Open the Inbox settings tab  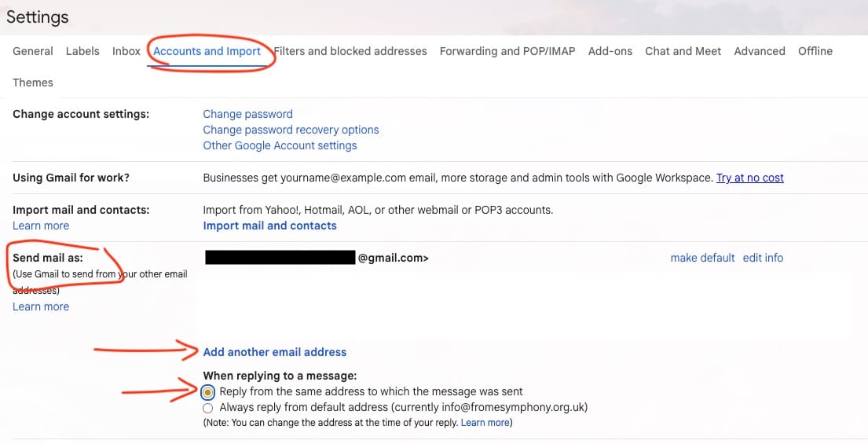pos(126,51)
